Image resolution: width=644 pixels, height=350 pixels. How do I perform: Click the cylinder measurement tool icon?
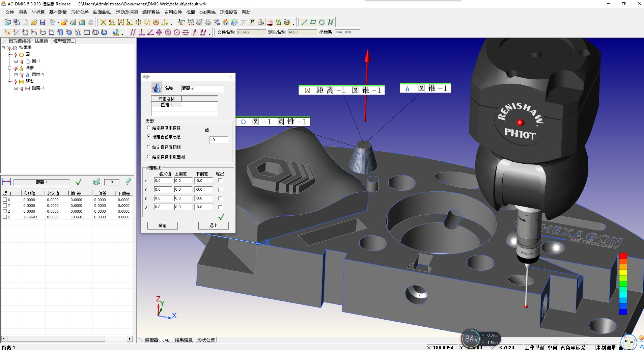(60, 32)
